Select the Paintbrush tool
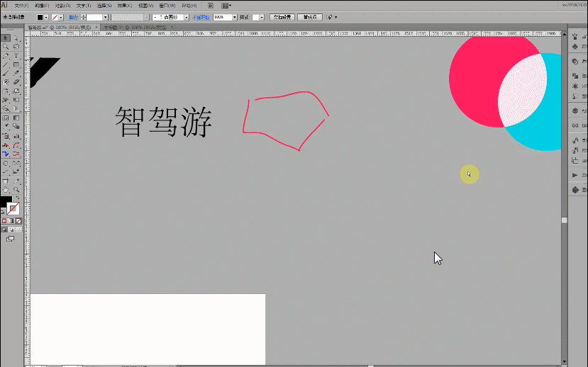The height and width of the screenshot is (367, 588). tap(5, 74)
